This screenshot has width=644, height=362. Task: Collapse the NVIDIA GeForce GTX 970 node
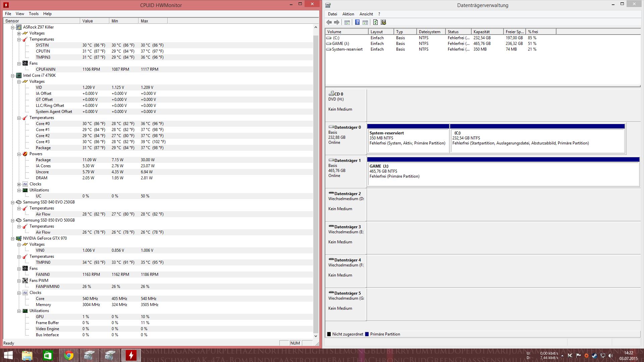pyautogui.click(x=13, y=239)
